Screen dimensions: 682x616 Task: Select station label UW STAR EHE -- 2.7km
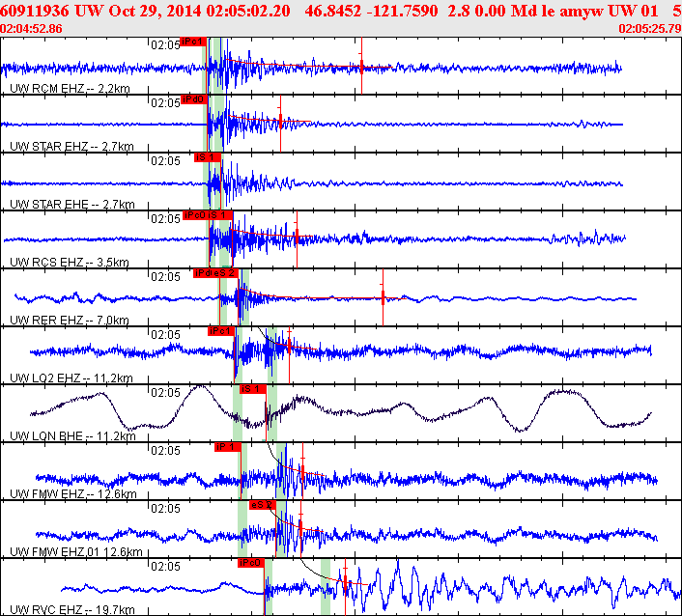[71, 205]
